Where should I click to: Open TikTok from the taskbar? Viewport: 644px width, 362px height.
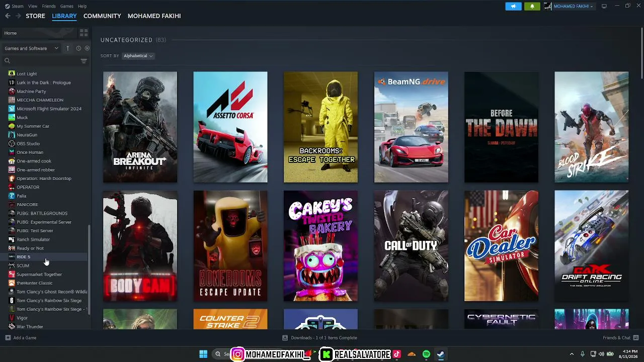[x=396, y=354]
